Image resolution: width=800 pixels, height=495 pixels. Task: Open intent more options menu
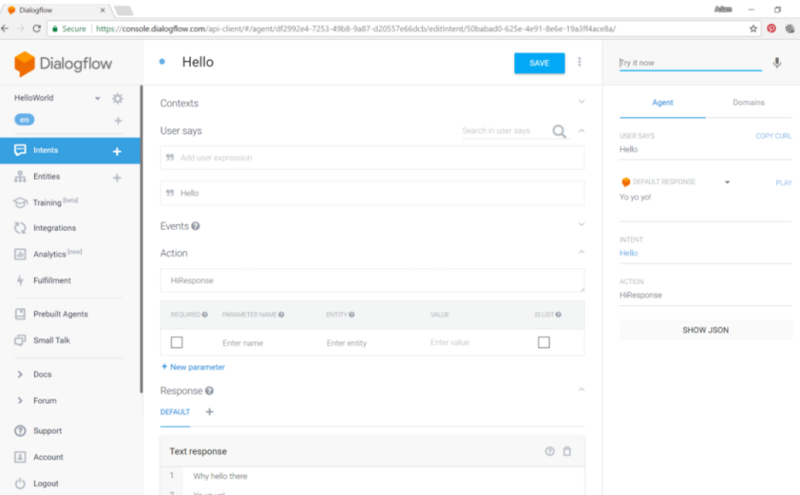(579, 62)
